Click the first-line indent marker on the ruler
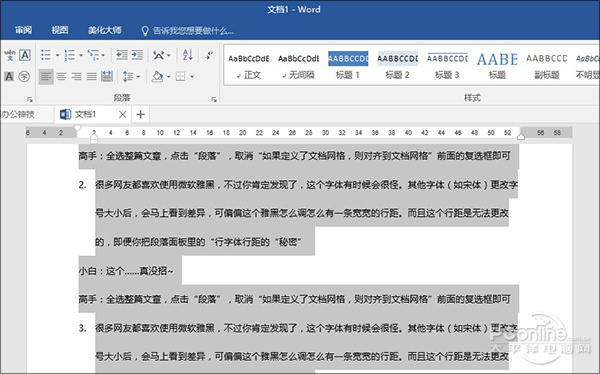 (x=78, y=128)
